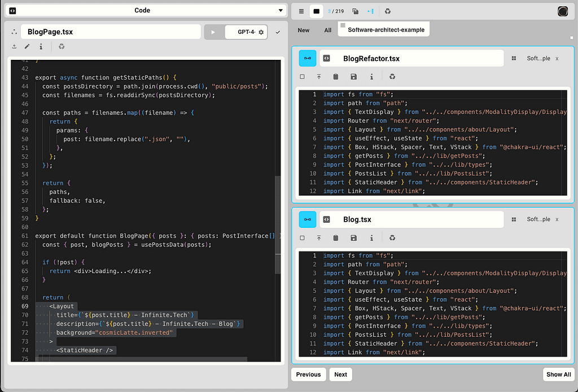Click line 4 import Router in BlogRefactor.tsx

[x=381, y=121]
